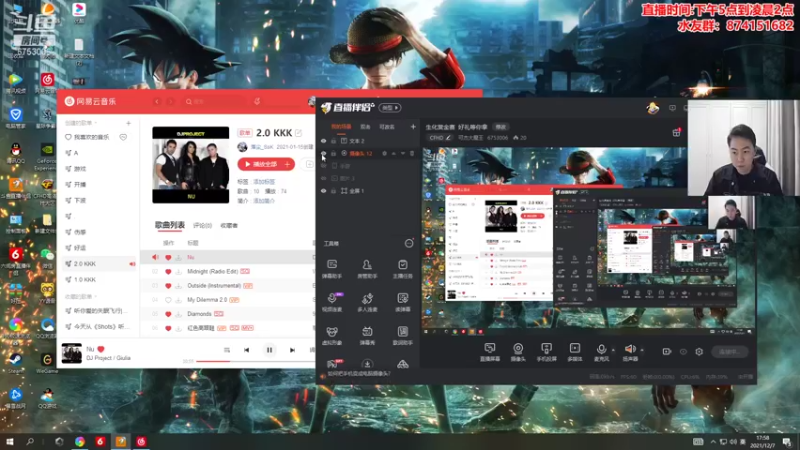The height and width of the screenshot is (450, 800).
Task: Collapse the 收藏的歌单 section
Action: (x=81, y=296)
